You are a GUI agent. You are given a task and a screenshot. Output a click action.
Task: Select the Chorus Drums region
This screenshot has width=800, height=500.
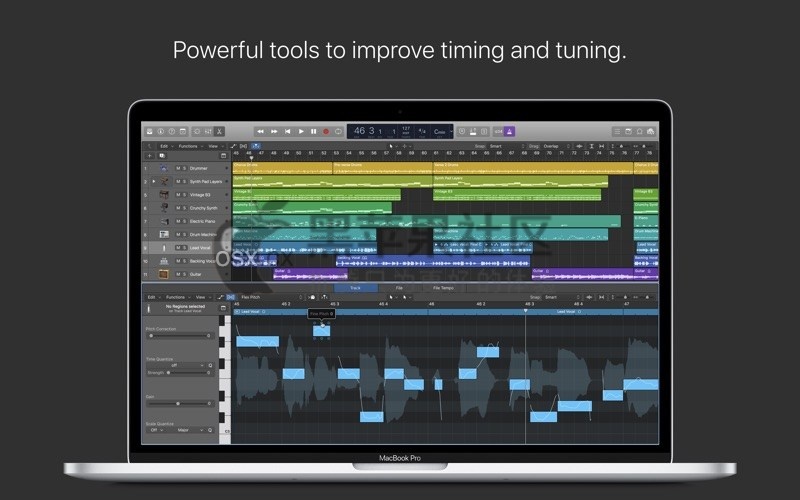[x=283, y=168]
